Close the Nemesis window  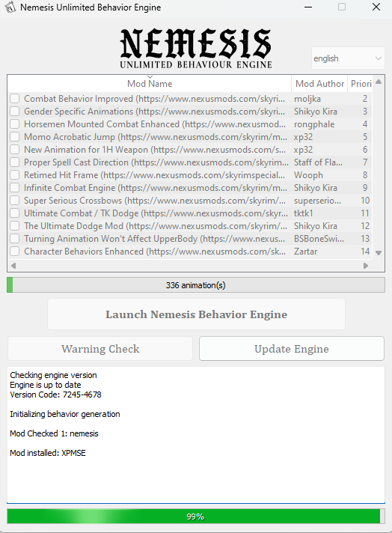tap(376, 7)
